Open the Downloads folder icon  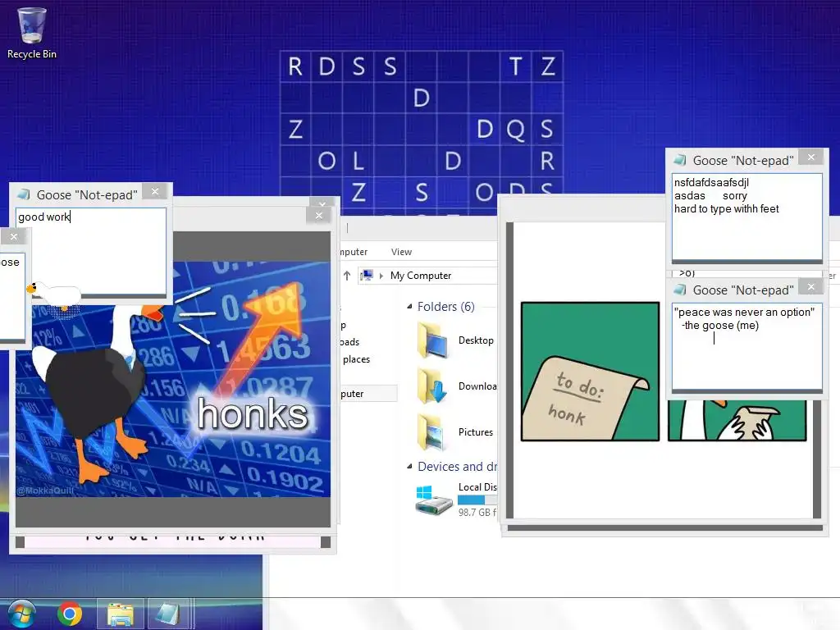coord(432,386)
